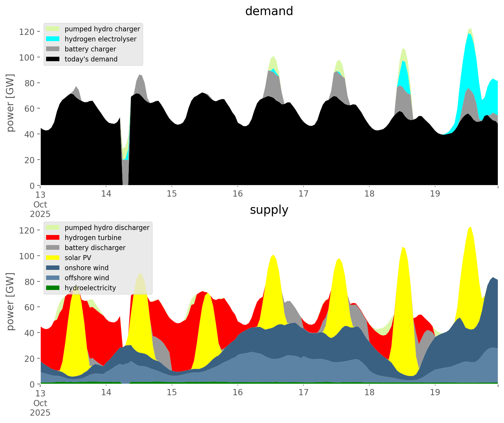Click the demand chart title
This screenshot has height=423, width=504.
tap(269, 11)
